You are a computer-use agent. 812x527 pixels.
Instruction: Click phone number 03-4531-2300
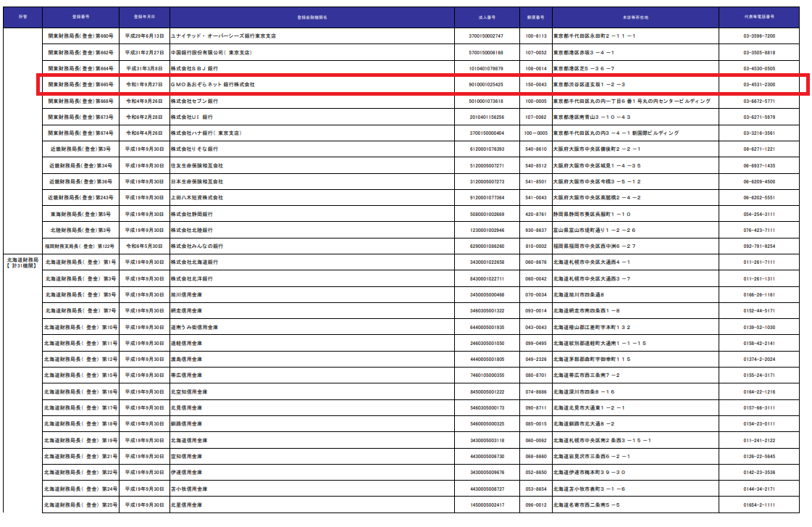(758, 85)
